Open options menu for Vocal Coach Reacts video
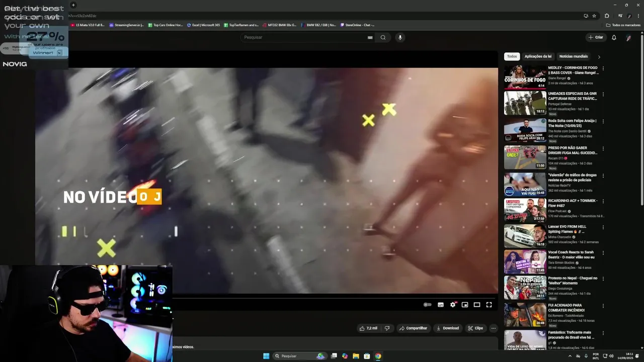Image resolution: width=644 pixels, height=362 pixels. click(603, 253)
